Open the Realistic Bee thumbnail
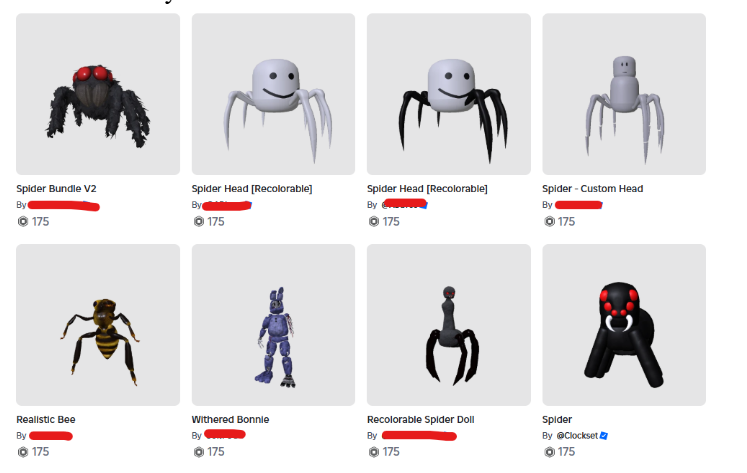Screen dimensions: 747x473 [x=98, y=325]
